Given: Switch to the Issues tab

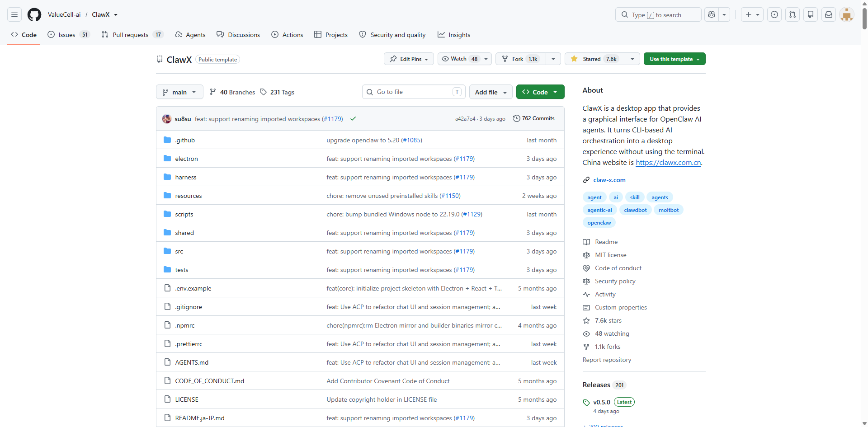Looking at the screenshot, I should click(x=69, y=35).
